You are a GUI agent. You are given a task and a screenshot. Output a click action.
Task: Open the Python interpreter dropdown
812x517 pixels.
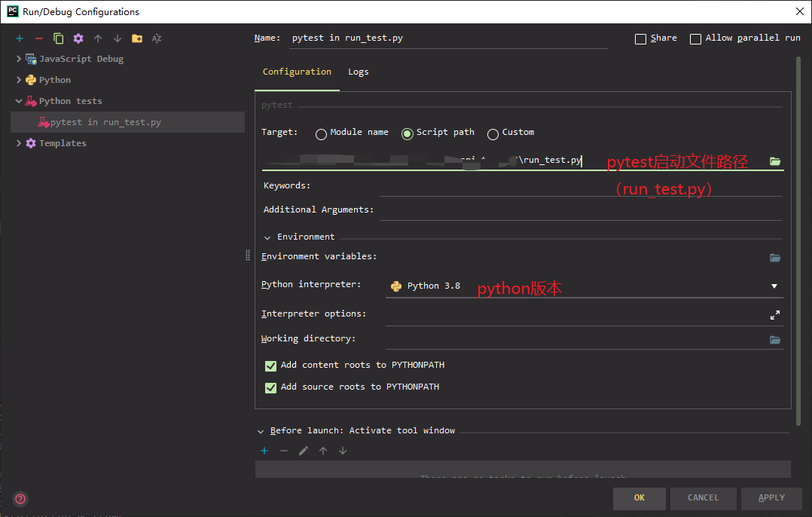click(774, 286)
